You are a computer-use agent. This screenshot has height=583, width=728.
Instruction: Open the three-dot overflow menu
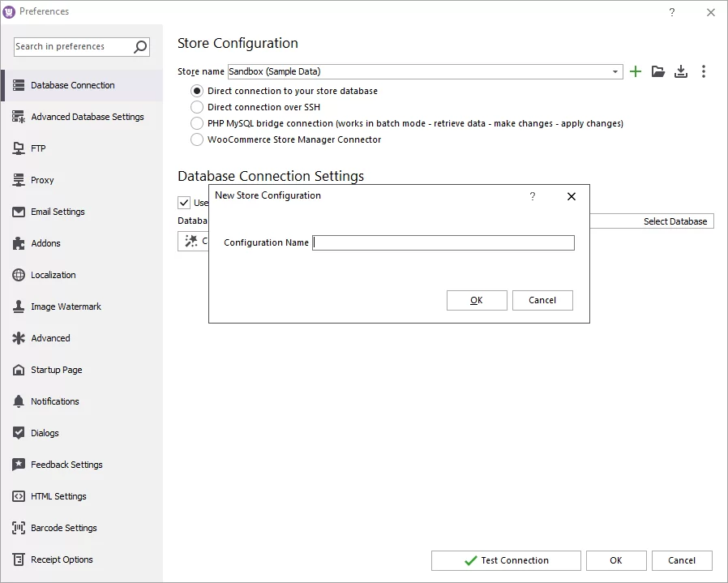[704, 71]
